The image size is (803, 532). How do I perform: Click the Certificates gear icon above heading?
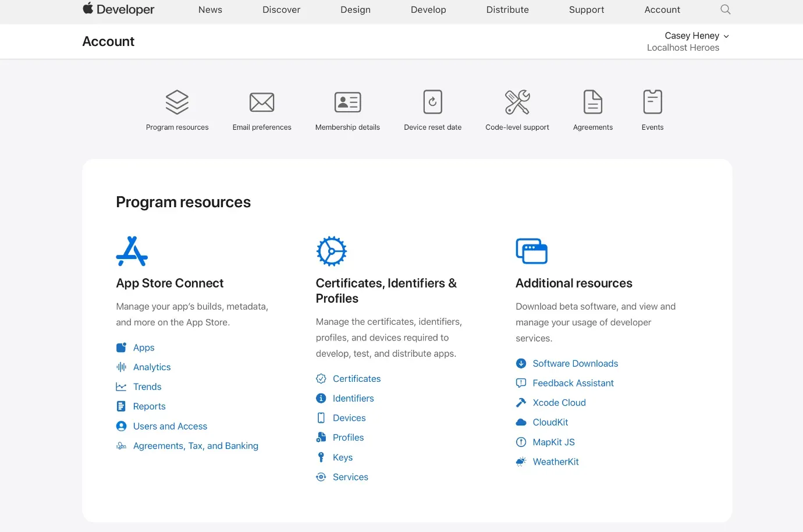(x=332, y=251)
